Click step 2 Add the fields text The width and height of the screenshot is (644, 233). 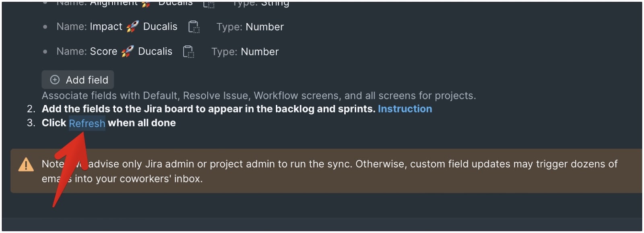coord(208,109)
